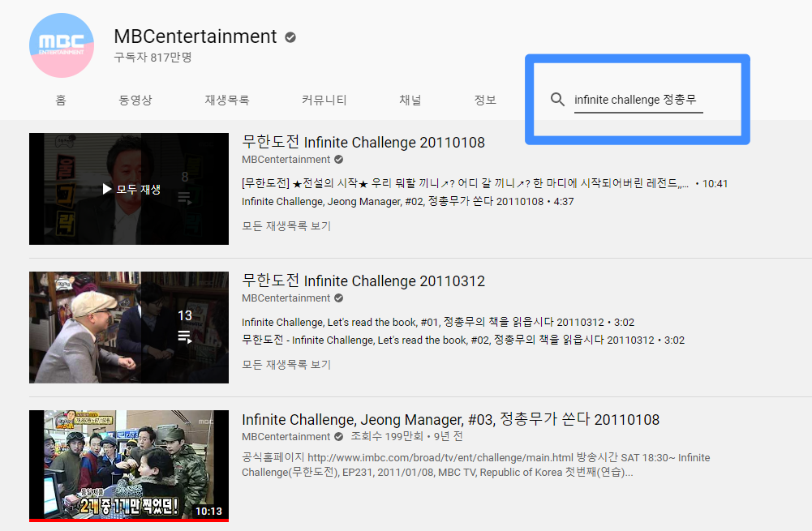
Task: Click MBCentertainment channel name under 20110108 playlist
Action: tap(286, 160)
